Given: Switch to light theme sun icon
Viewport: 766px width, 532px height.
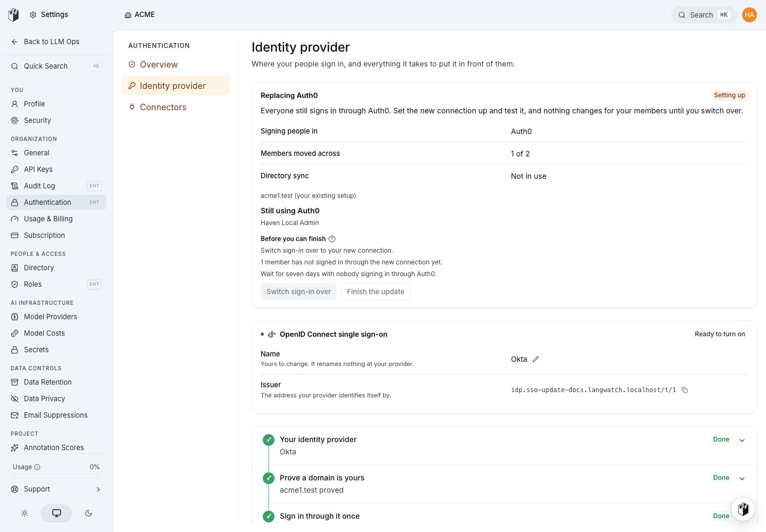Looking at the screenshot, I should point(24,513).
